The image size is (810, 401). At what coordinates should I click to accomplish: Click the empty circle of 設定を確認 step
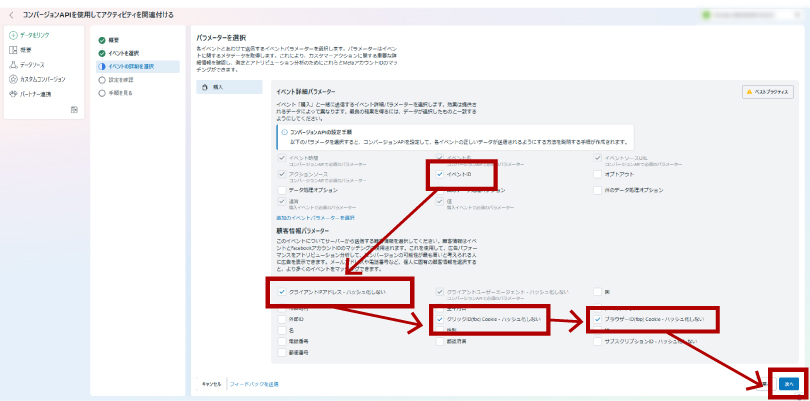pyautogui.click(x=102, y=80)
